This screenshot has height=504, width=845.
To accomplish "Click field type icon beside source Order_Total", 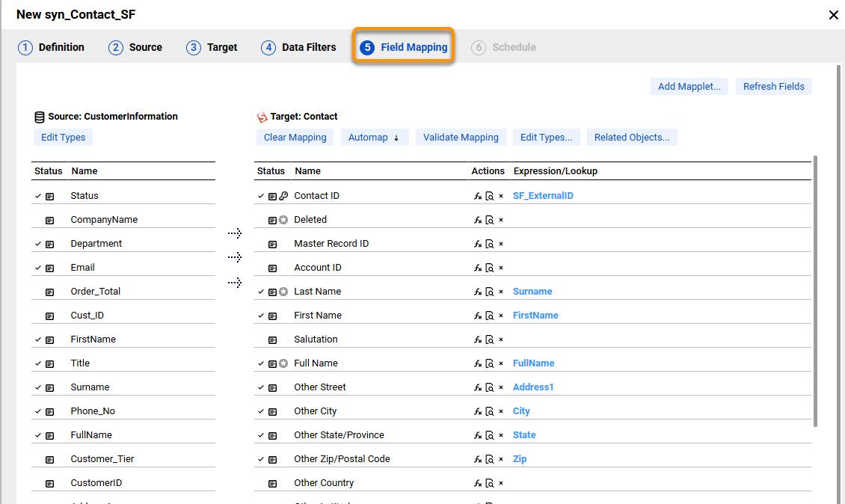I will point(49,292).
